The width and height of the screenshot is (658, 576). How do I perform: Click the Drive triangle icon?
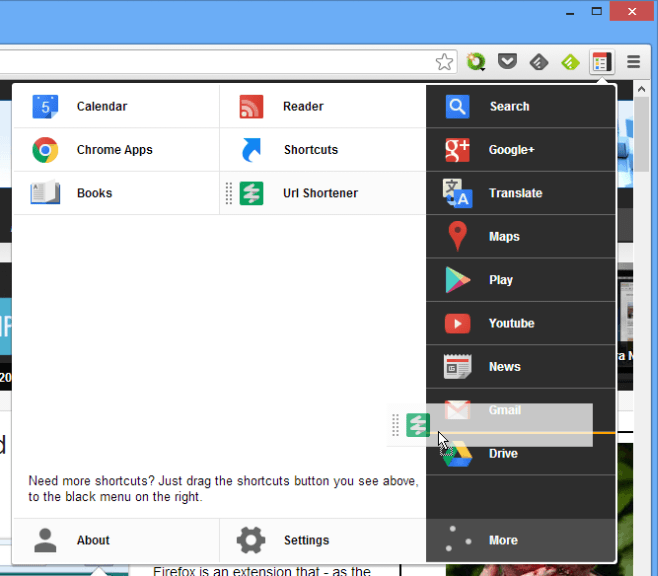[457, 454]
